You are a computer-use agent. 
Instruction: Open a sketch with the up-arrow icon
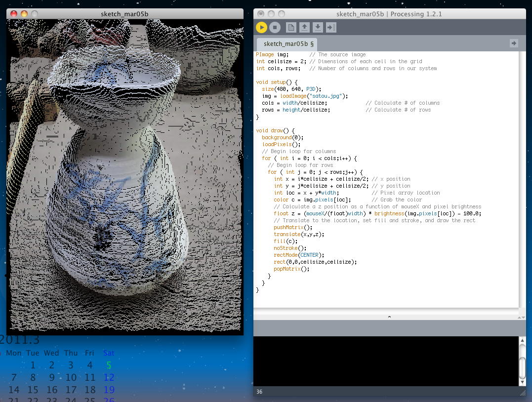click(x=304, y=28)
